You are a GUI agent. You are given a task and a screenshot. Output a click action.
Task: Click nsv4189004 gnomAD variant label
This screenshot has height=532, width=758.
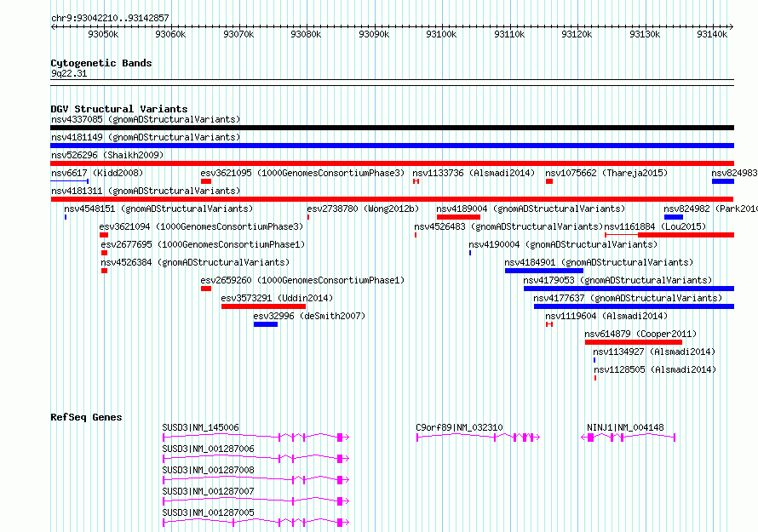531,209
